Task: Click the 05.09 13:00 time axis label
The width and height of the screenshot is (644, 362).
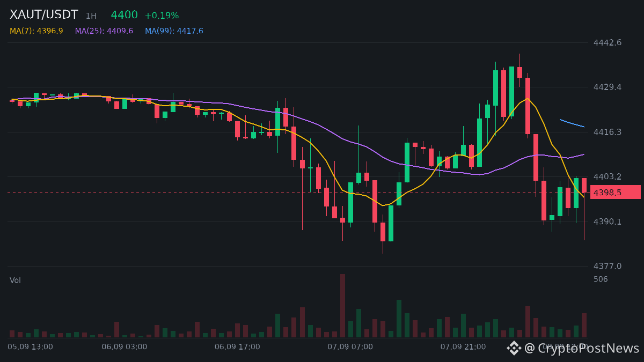Action: click(x=31, y=347)
